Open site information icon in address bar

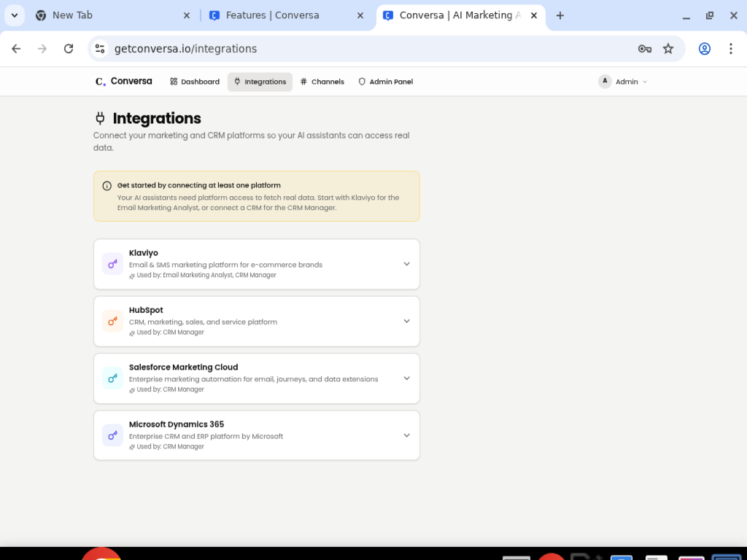[x=100, y=49]
